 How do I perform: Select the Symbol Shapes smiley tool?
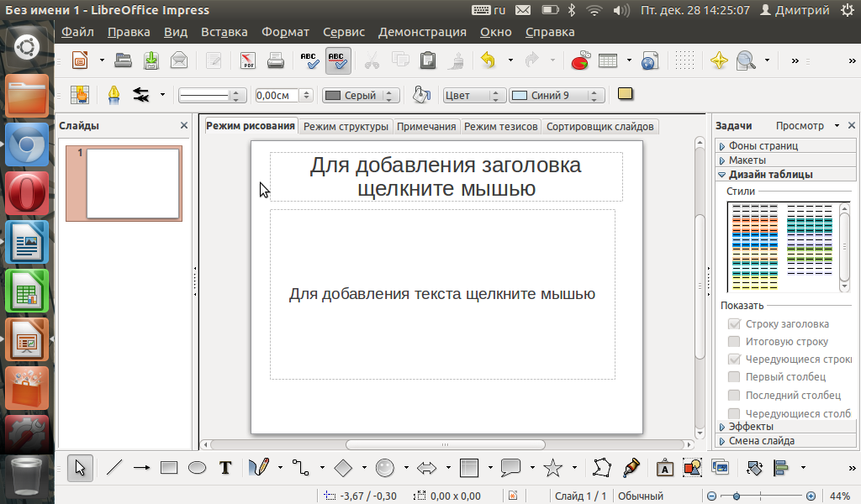[385, 468]
